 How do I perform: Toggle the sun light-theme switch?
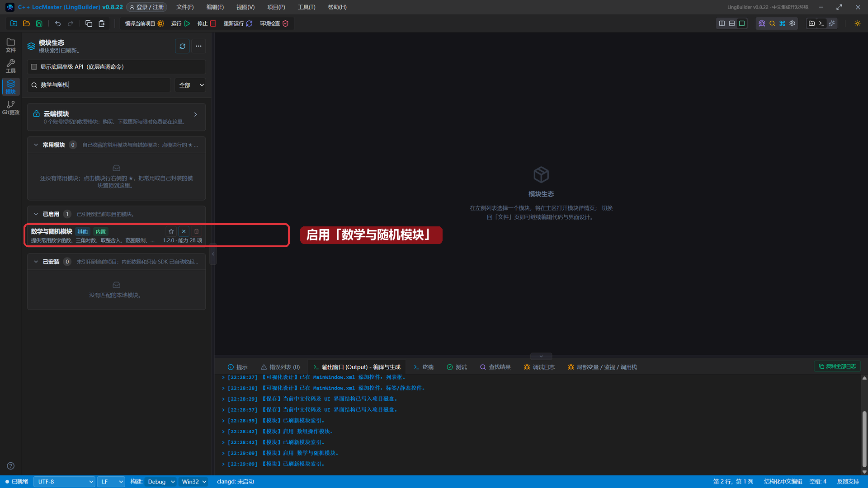coord(858,23)
